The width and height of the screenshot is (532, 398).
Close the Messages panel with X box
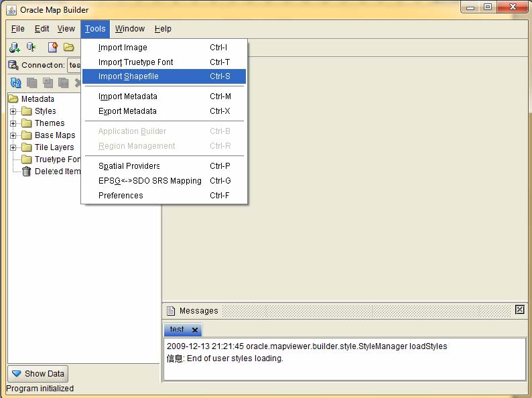pos(519,310)
